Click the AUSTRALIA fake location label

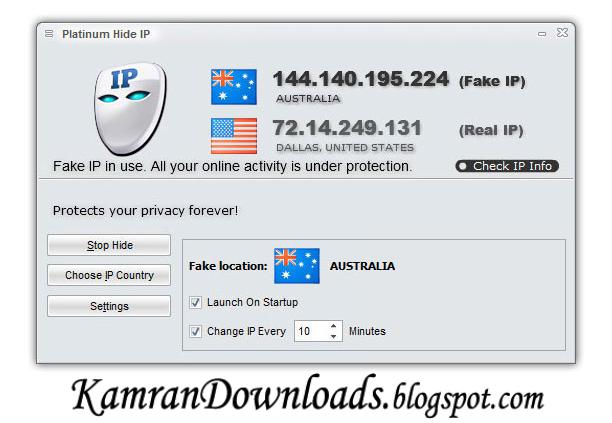(x=362, y=266)
